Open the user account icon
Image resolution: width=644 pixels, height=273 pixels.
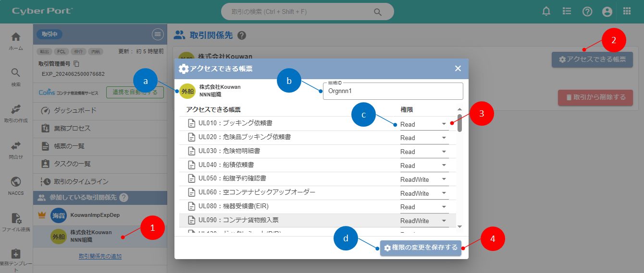pyautogui.click(x=607, y=12)
